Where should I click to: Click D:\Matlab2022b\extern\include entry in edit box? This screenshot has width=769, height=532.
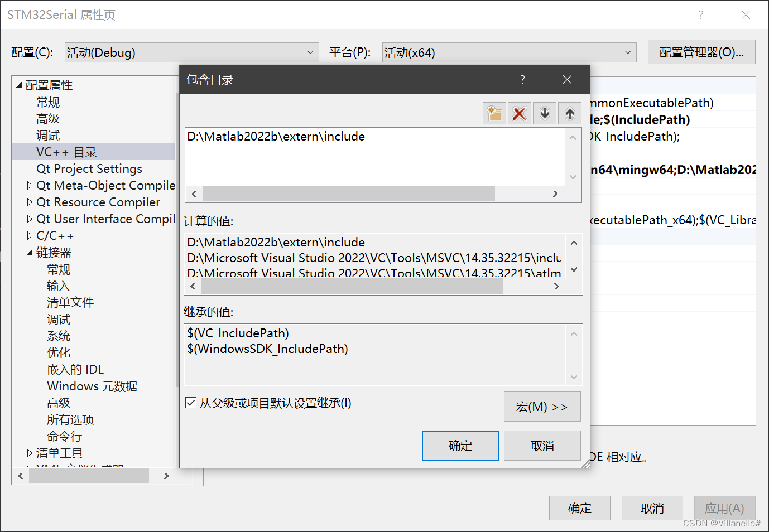click(x=276, y=137)
